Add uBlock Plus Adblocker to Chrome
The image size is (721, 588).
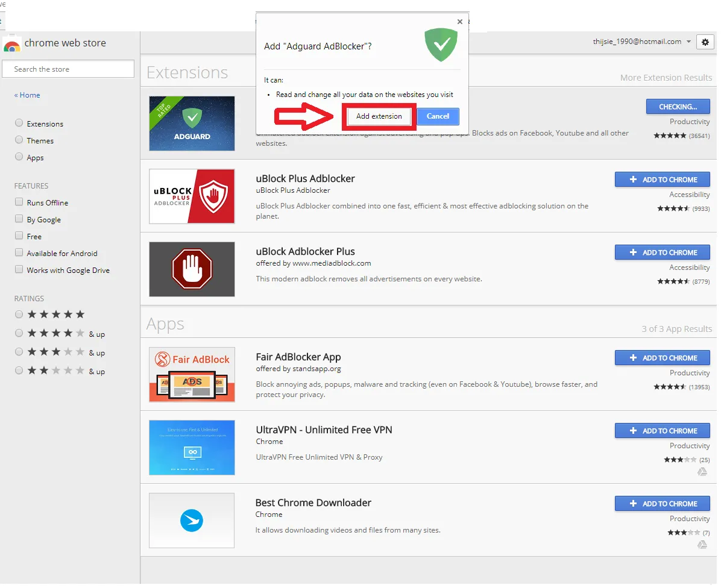[x=662, y=180]
